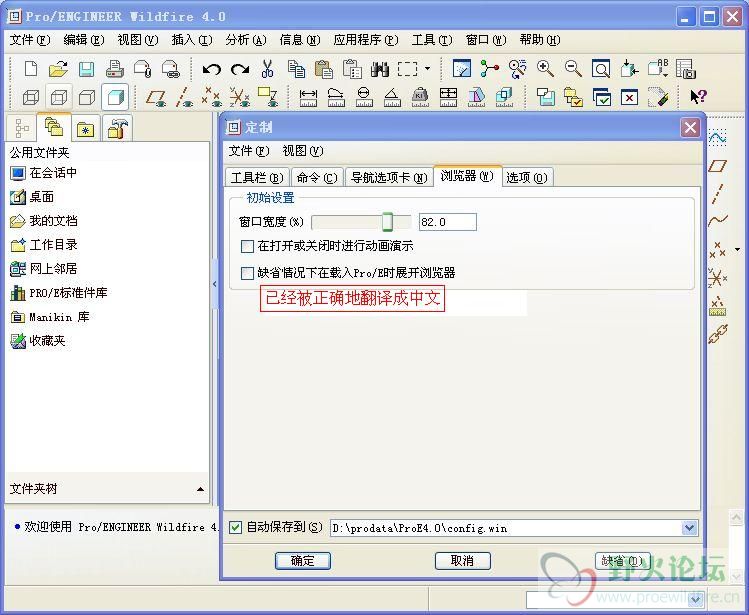The width and height of the screenshot is (749, 615).
Task: Open the 工具(T) menu
Action: 432,40
